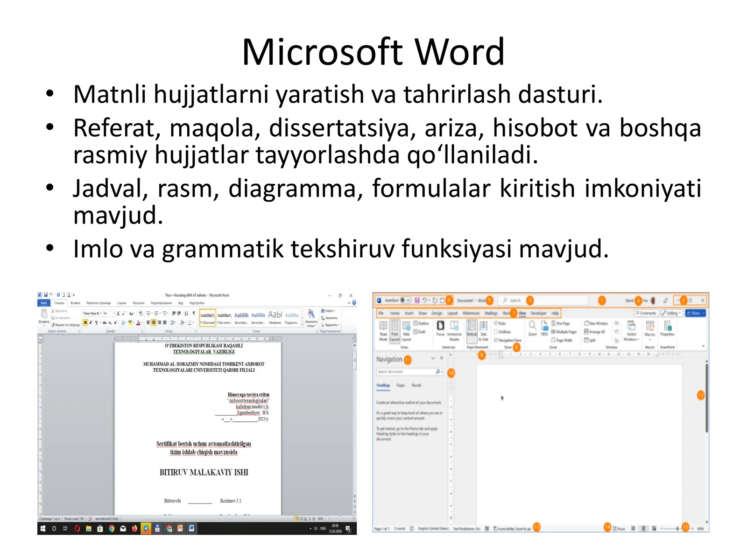Launch Immersive Reader in right Word window

[454, 331]
